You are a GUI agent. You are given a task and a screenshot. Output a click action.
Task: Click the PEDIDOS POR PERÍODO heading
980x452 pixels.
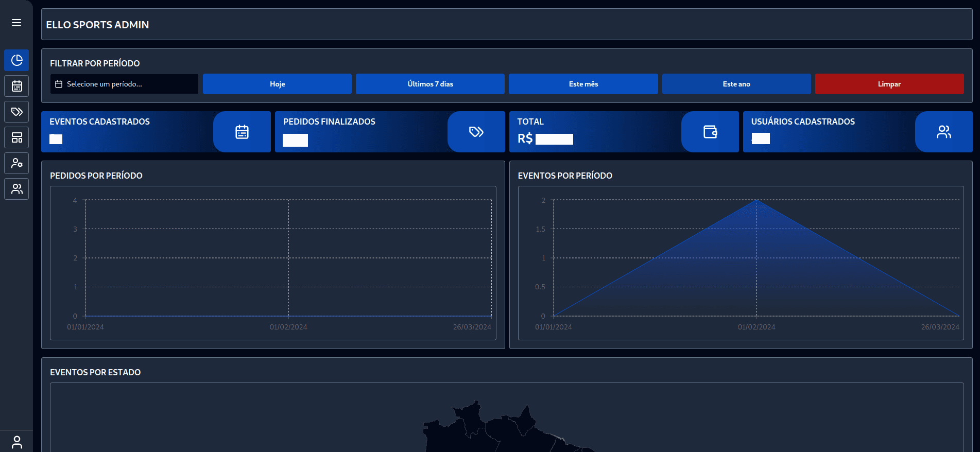tap(96, 176)
